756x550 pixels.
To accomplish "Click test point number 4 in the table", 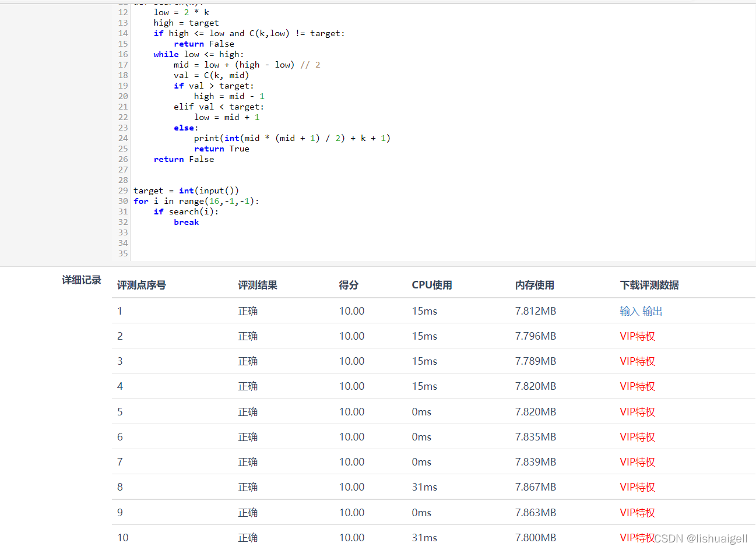I will 120,386.
